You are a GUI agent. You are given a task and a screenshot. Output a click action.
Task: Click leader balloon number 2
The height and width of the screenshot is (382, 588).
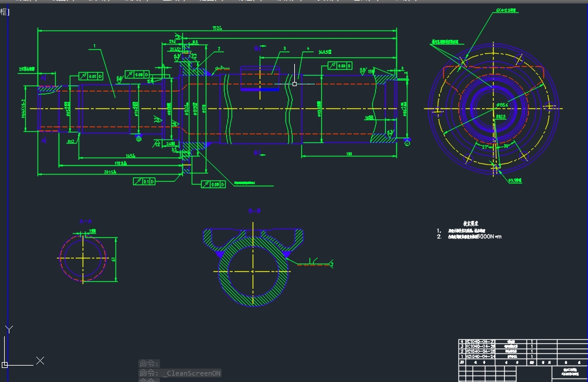(219, 49)
